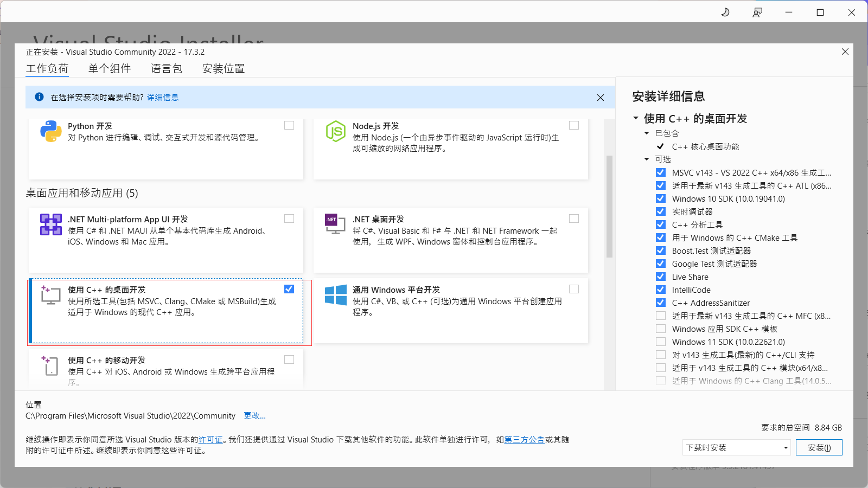
Task: Check C++/CLI 支持 for v143 tools
Action: pyautogui.click(x=661, y=355)
